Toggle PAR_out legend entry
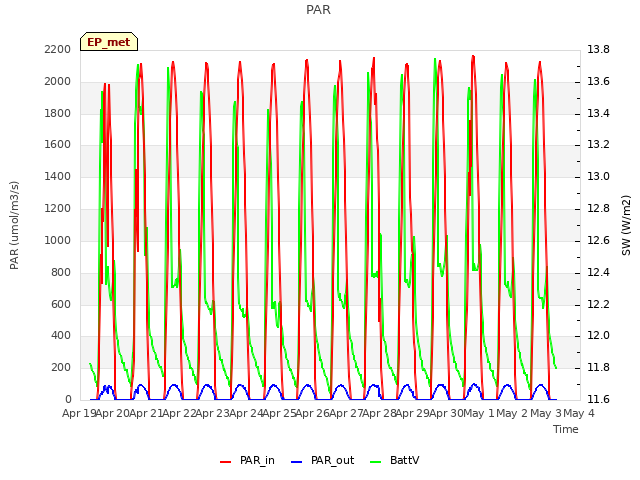 point(322,460)
